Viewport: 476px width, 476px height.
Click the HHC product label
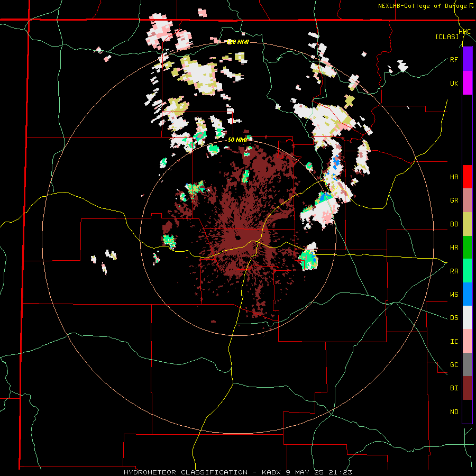465,32
